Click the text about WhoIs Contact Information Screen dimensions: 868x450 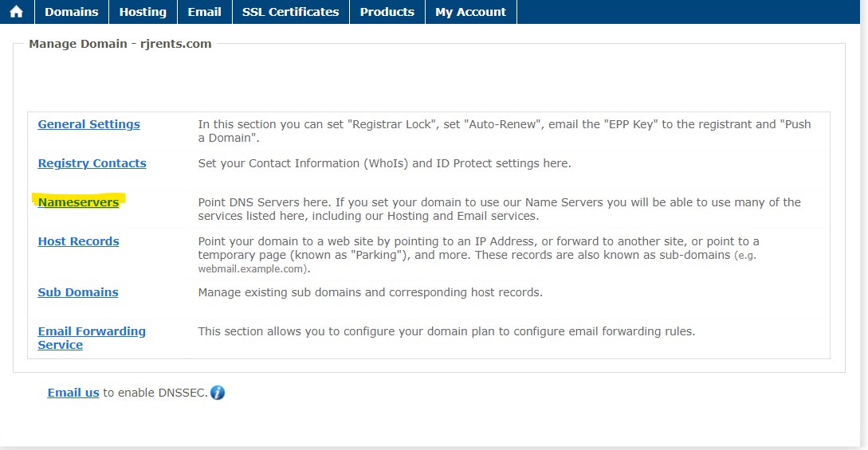coord(384,163)
